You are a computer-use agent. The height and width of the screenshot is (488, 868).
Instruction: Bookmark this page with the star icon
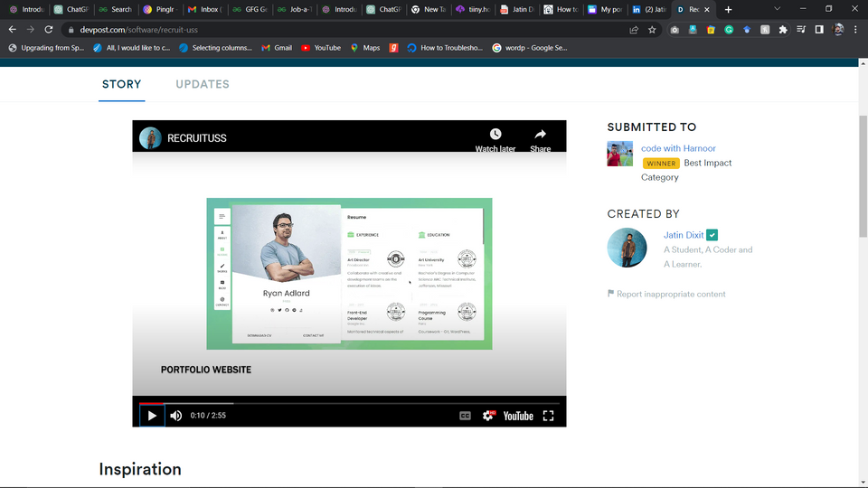[652, 29]
